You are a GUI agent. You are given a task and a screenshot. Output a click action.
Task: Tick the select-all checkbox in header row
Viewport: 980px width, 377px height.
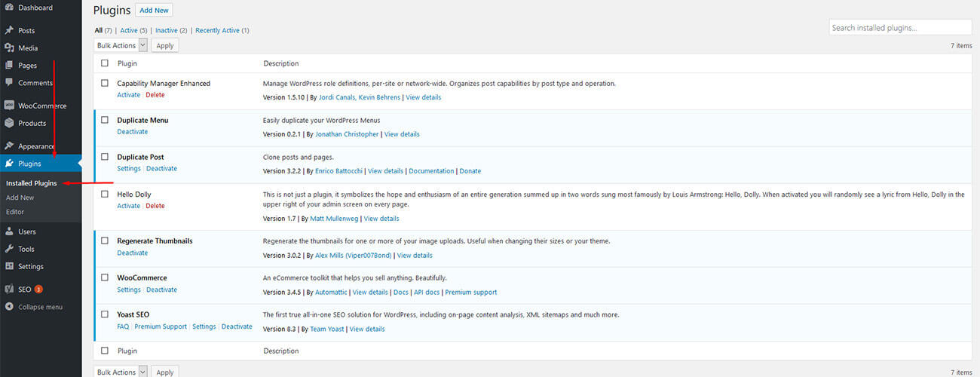(105, 63)
